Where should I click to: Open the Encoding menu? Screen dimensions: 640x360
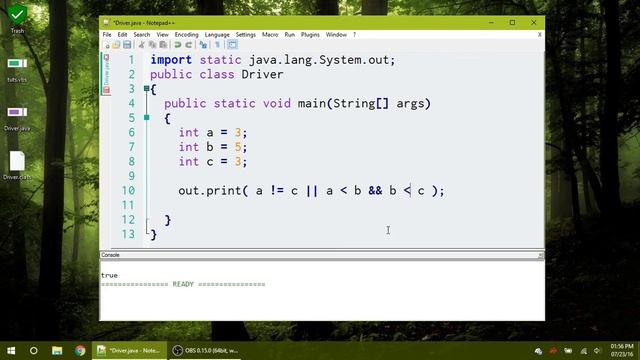(x=187, y=35)
